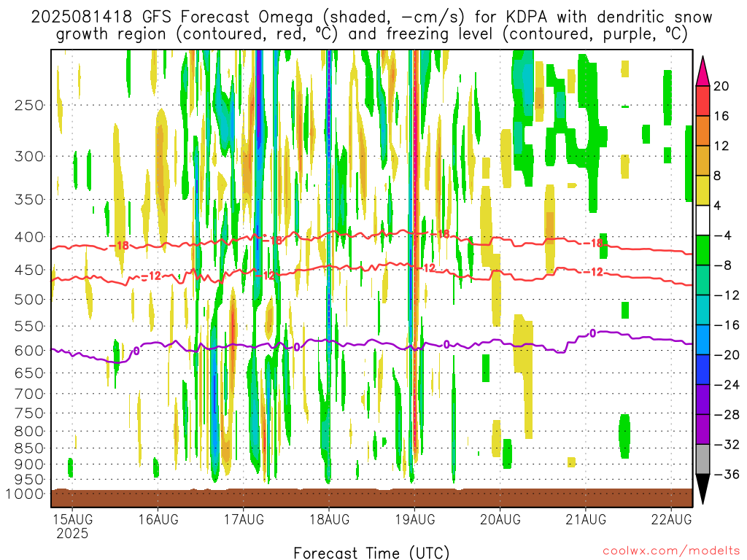The image size is (747, 560).
Task: Click the 900 pressure level label
Action: [x=29, y=464]
